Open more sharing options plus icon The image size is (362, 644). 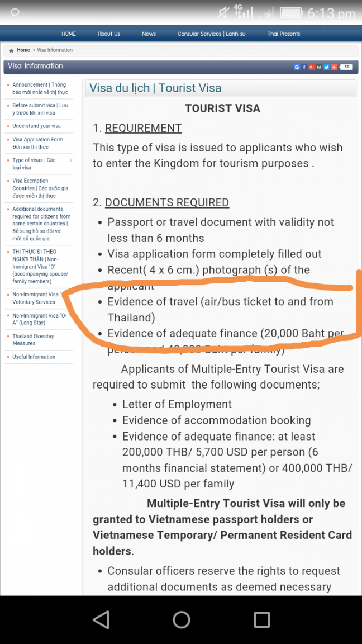pos(334,67)
